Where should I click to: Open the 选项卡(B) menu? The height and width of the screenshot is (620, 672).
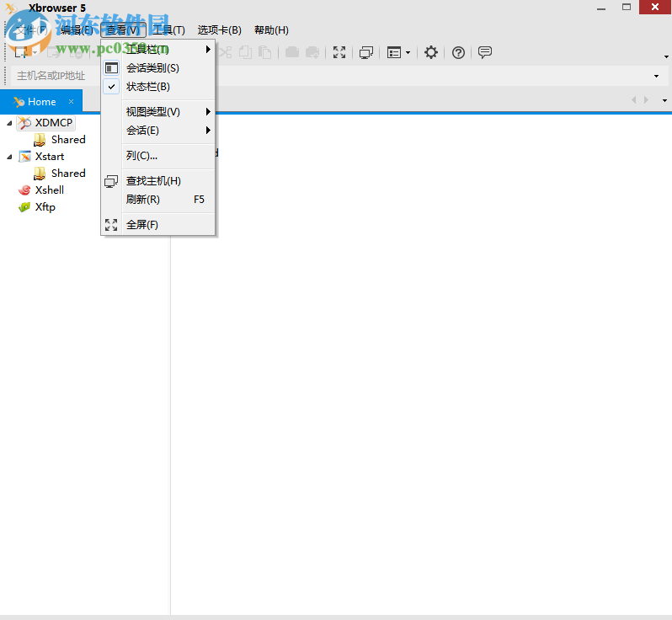(x=220, y=30)
